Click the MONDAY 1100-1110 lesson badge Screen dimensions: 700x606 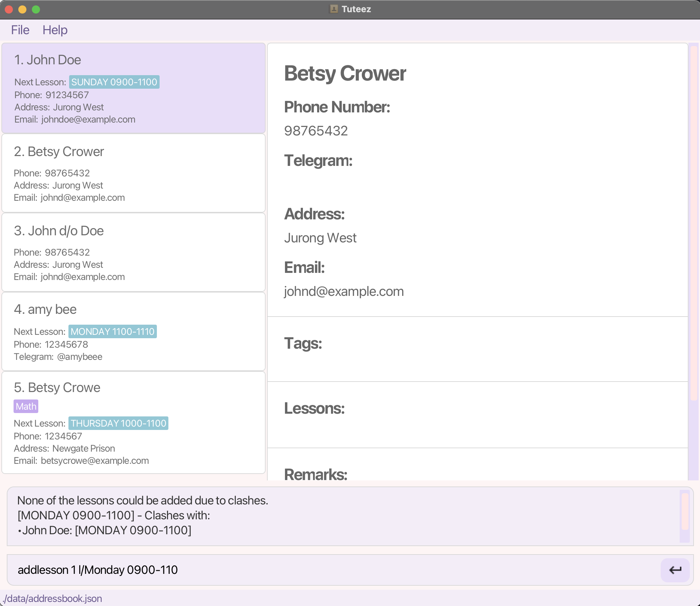tap(112, 332)
